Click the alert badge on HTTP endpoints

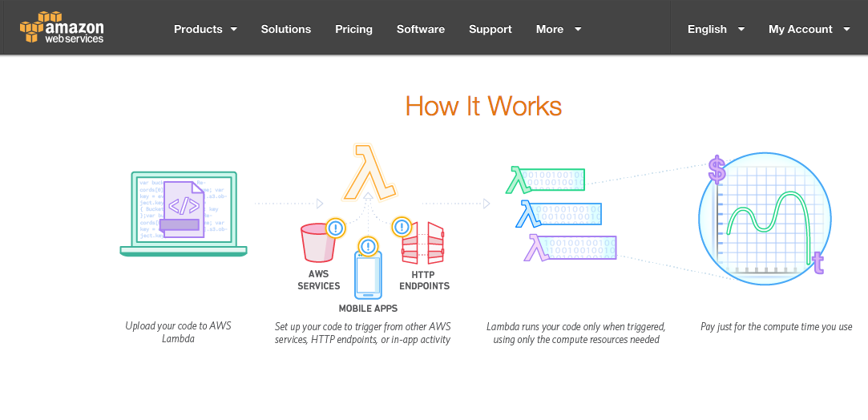click(x=402, y=227)
